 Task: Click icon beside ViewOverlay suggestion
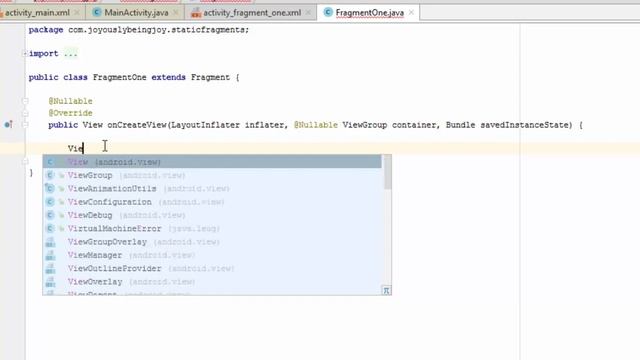tap(50, 282)
